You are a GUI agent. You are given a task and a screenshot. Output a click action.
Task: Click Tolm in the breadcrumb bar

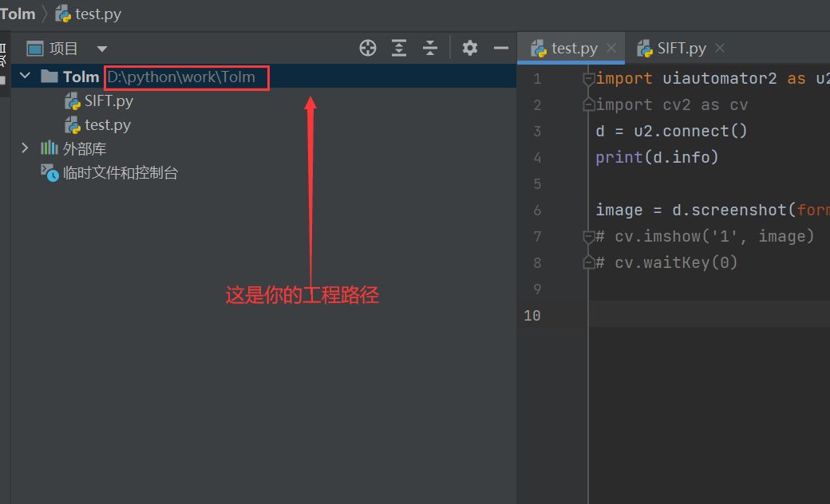[x=18, y=14]
